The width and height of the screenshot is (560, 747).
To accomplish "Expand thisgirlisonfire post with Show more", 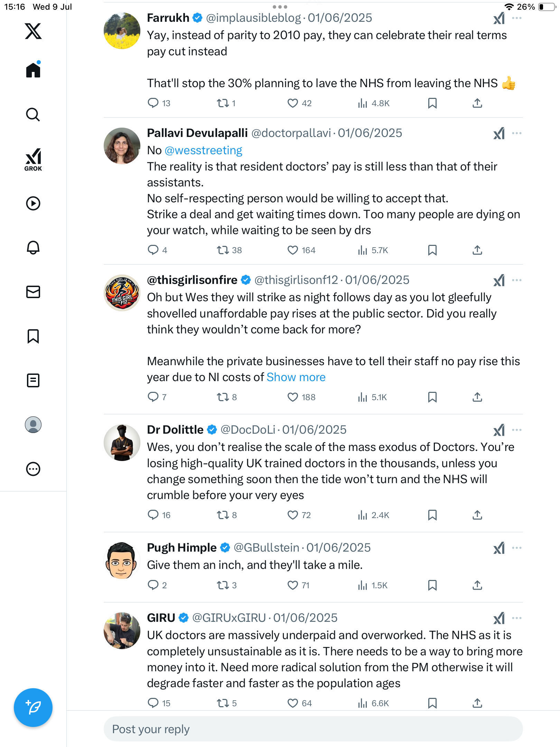I will (296, 377).
